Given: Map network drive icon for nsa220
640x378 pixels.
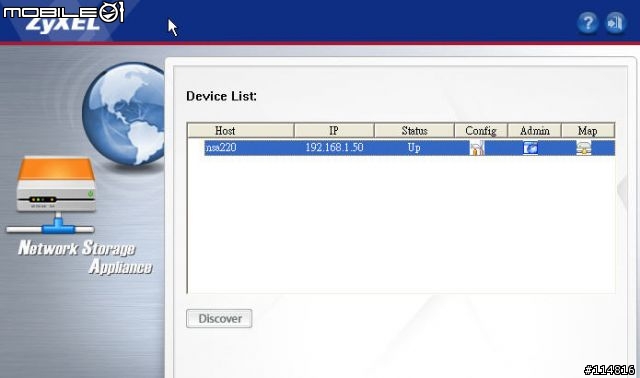Looking at the screenshot, I should click(x=584, y=148).
